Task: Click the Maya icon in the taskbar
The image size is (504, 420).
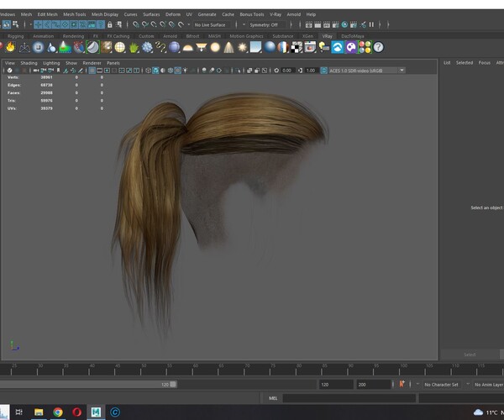Action: [96, 412]
